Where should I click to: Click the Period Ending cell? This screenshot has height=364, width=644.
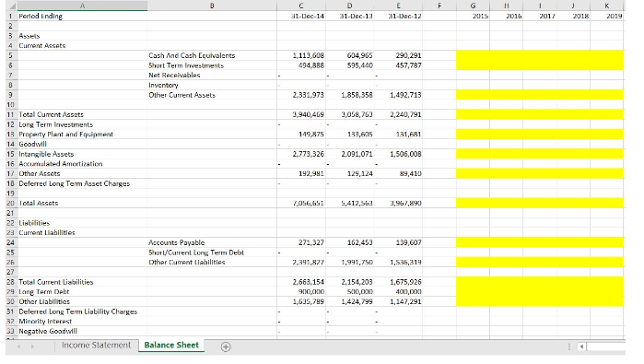41,16
